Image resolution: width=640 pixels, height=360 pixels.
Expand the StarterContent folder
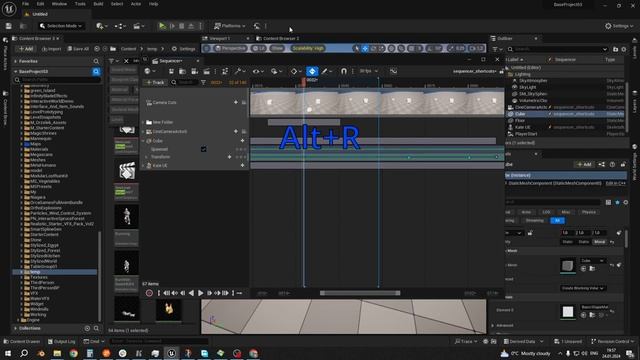[x=22, y=235]
